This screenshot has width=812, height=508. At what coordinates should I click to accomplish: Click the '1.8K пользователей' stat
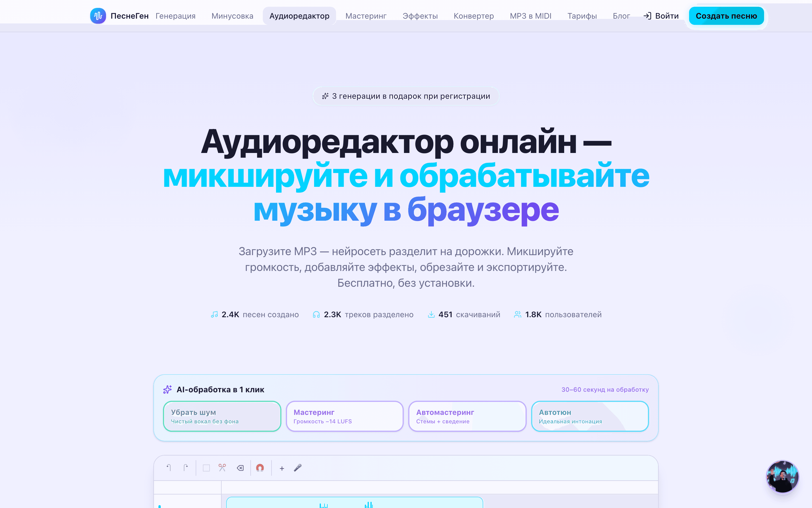tap(558, 314)
